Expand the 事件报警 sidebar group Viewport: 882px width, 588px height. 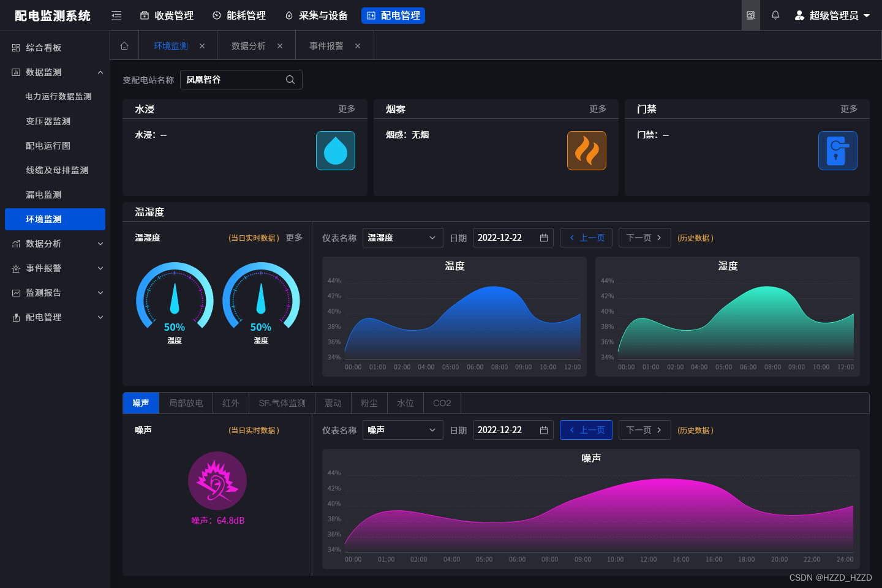(x=100, y=268)
